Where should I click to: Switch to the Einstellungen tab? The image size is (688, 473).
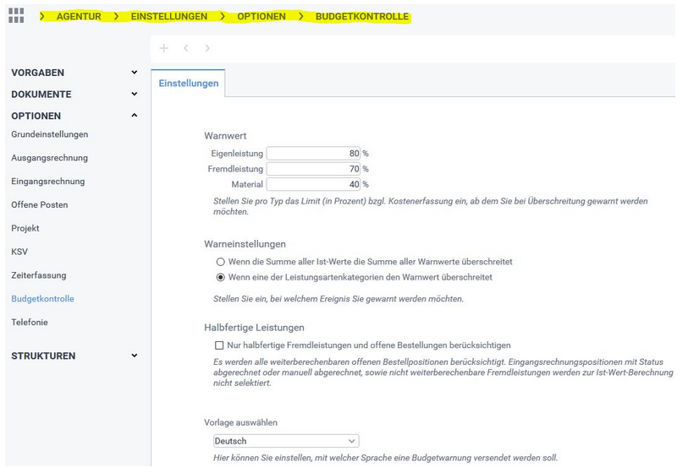(x=189, y=84)
